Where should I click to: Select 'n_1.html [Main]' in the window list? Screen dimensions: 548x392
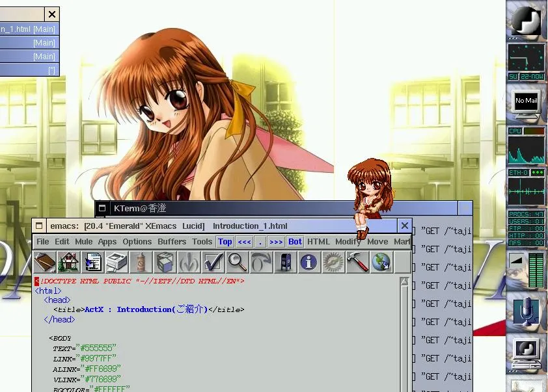click(x=29, y=29)
